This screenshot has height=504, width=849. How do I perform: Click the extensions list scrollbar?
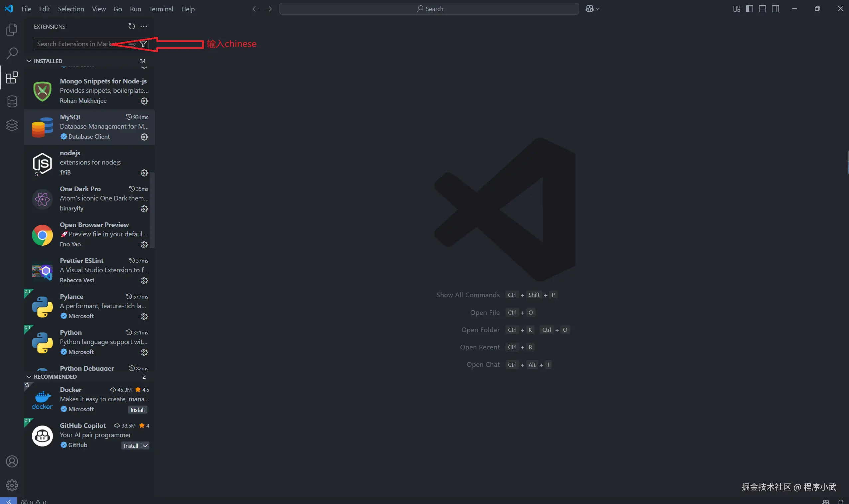point(152,210)
